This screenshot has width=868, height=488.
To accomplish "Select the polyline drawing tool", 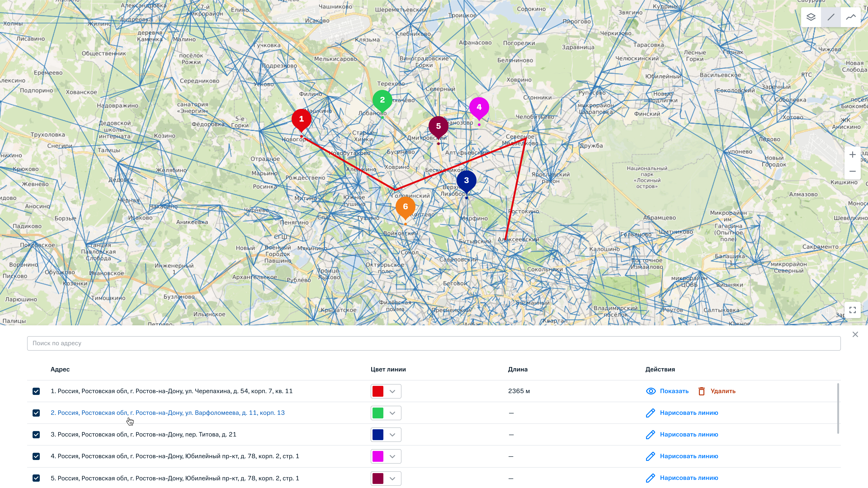I will (851, 17).
